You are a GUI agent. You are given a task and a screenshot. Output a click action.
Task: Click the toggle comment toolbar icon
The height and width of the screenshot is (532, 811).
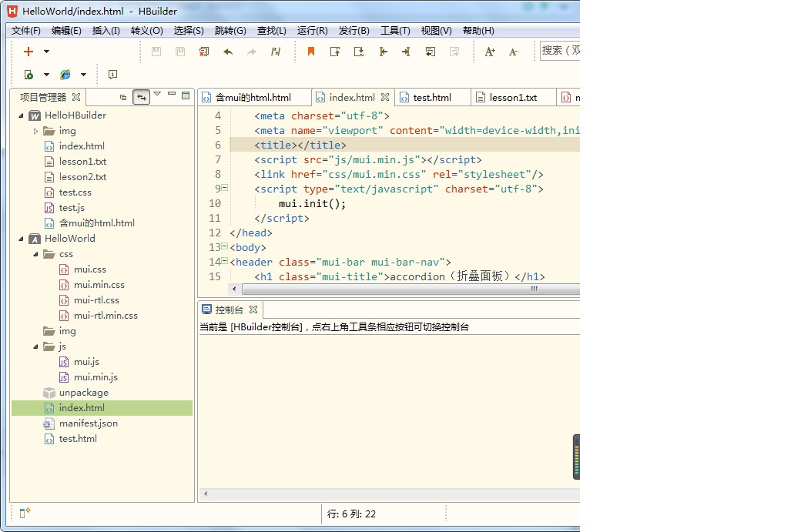click(x=276, y=51)
